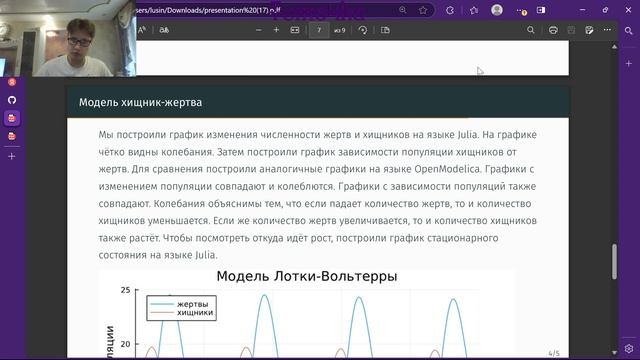Viewport: 640px width, 360px height.
Task: Search within the PDF toolbar
Action: point(531,30)
